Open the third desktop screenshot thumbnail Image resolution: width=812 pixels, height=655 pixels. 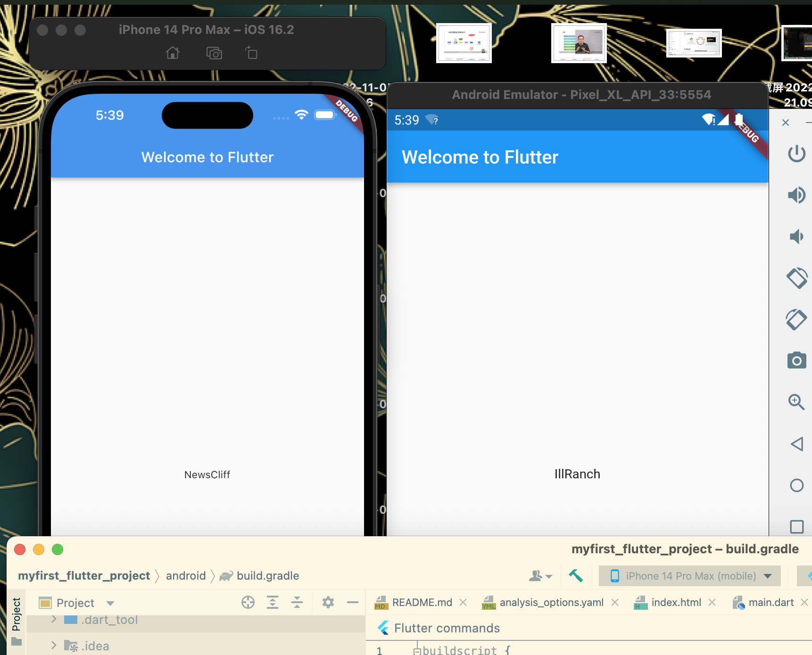point(694,43)
